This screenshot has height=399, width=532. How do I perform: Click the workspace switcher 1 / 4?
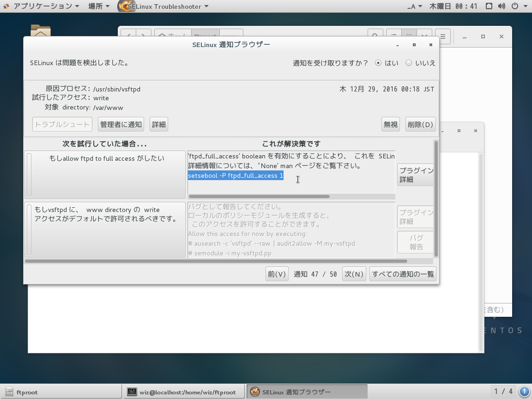click(503, 392)
